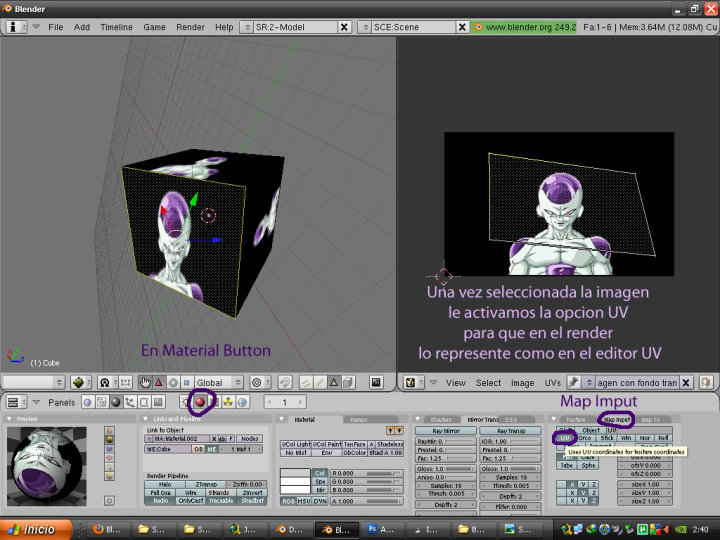This screenshot has width=720, height=540.
Task: Click the pin image icon in UV editor
Action: 574,382
